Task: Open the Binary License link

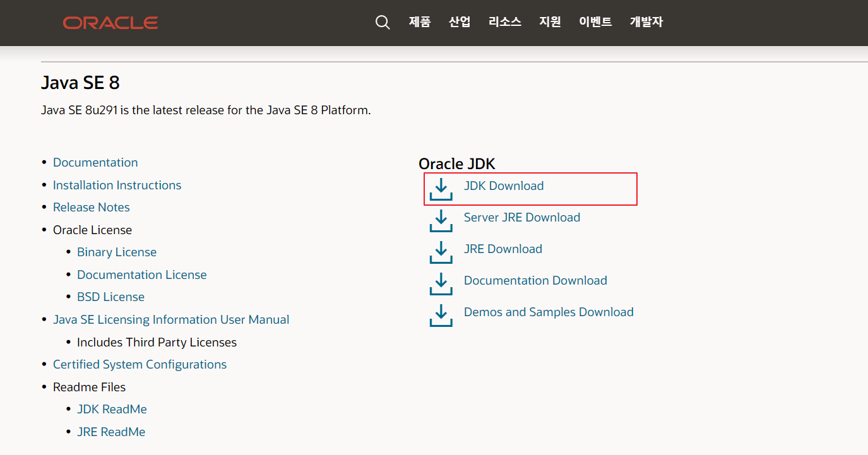Action: 117,252
